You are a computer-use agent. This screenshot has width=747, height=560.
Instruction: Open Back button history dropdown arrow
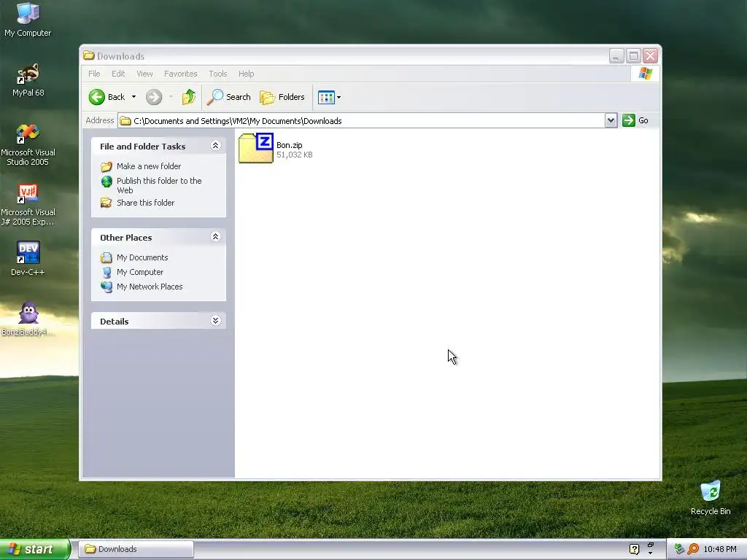[x=134, y=97]
